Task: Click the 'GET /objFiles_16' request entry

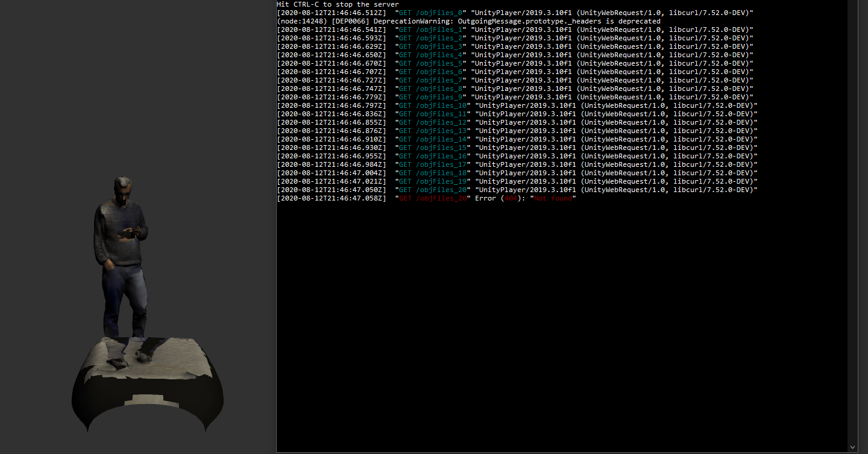Action: point(433,156)
